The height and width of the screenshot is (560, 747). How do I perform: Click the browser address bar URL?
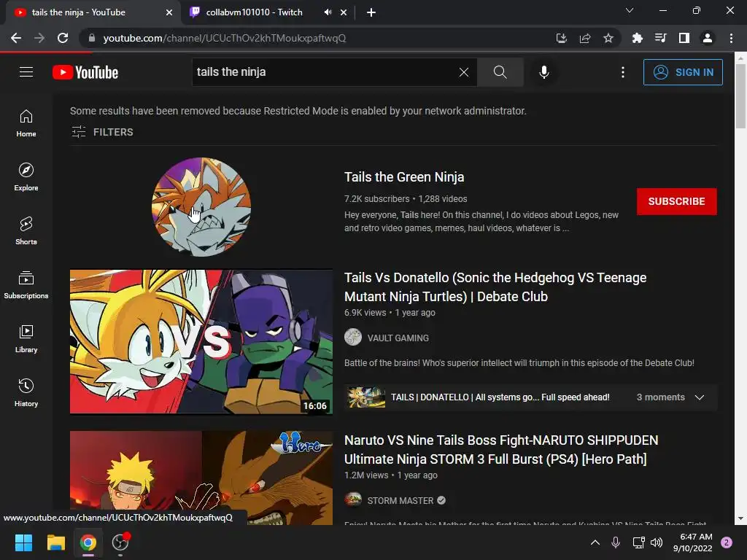pos(225,38)
